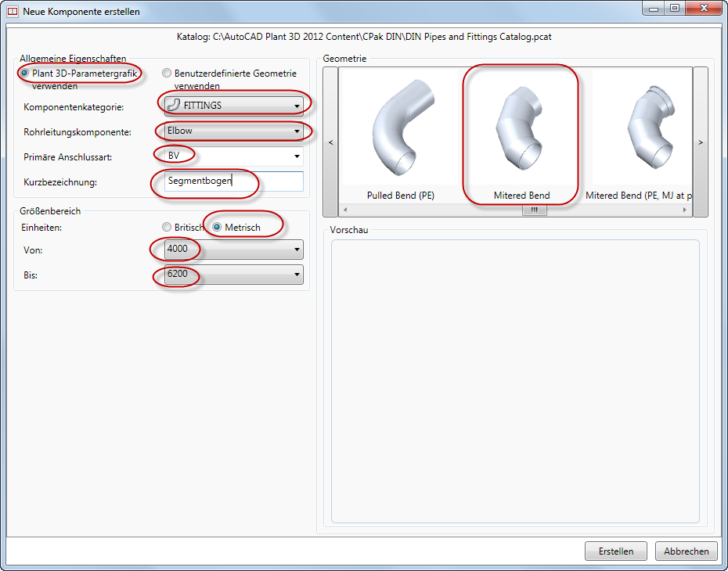The height and width of the screenshot is (571, 728).
Task: Click the elbow icon in Komponentenkategorie box
Action: point(173,105)
